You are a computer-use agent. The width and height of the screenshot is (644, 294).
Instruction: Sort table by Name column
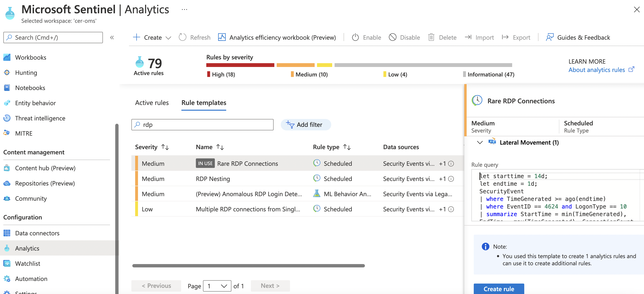[220, 147]
